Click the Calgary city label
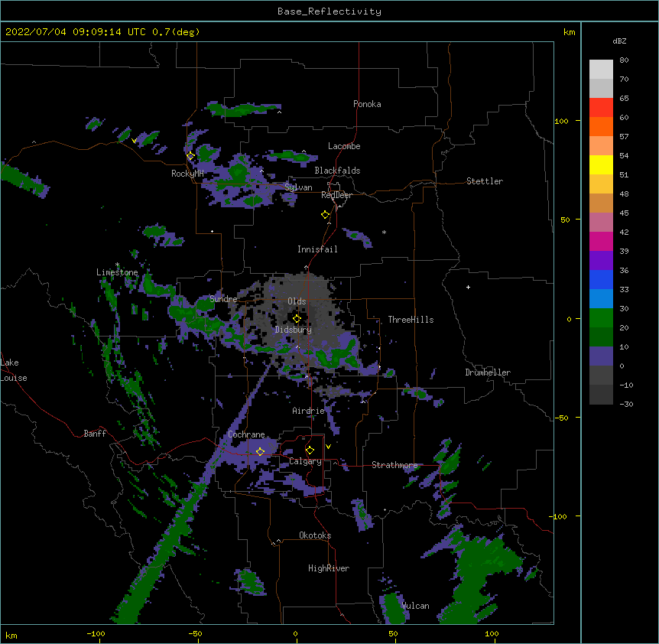Image resolution: width=659 pixels, height=644 pixels. point(305,461)
